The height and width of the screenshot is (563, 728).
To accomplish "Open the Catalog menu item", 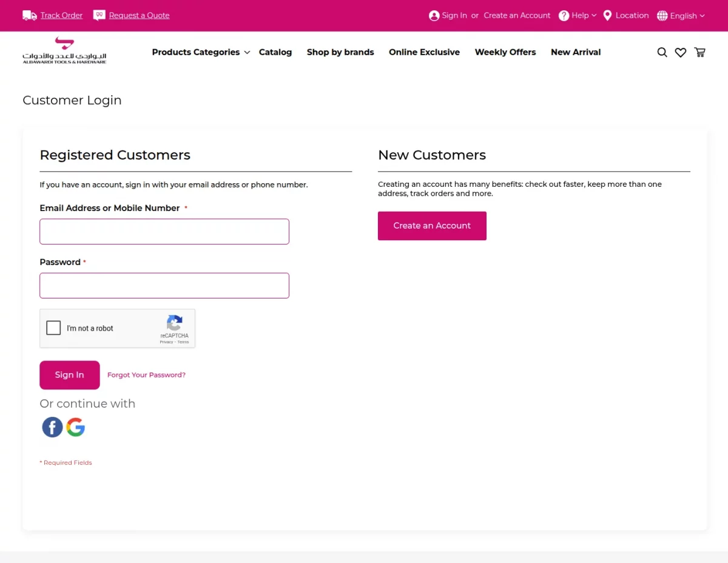I will [275, 52].
